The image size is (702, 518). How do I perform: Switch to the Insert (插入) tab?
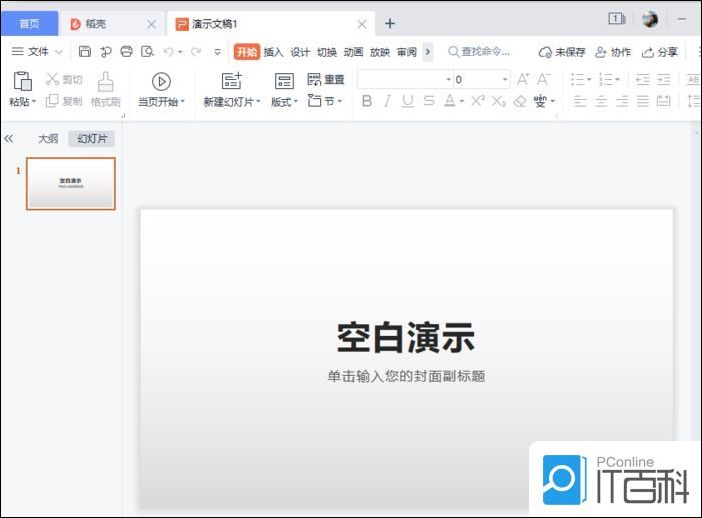pos(273,52)
